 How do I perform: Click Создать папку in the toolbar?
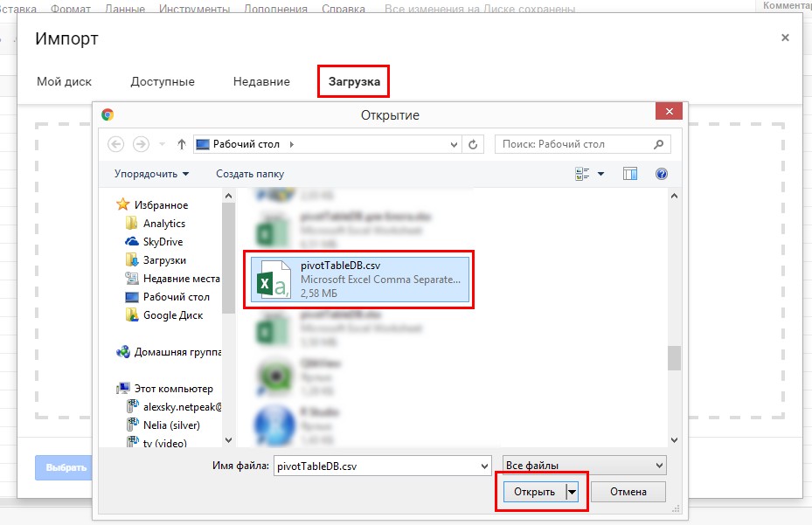250,174
